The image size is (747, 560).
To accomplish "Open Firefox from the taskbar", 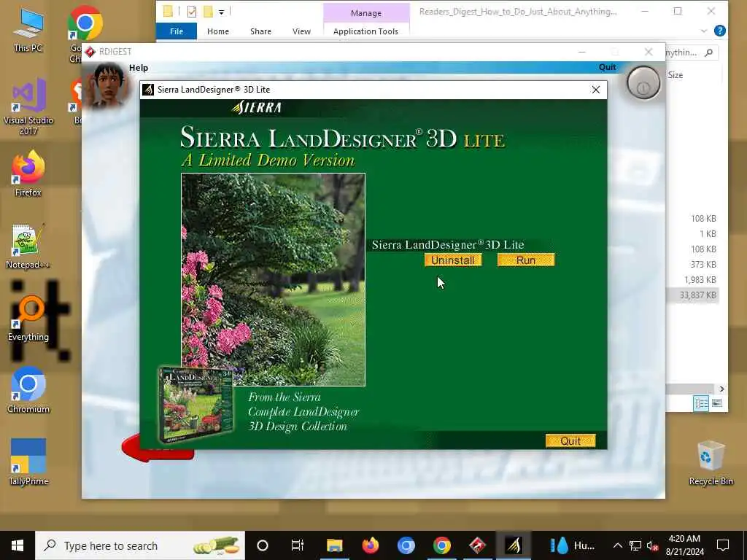I will [370, 545].
